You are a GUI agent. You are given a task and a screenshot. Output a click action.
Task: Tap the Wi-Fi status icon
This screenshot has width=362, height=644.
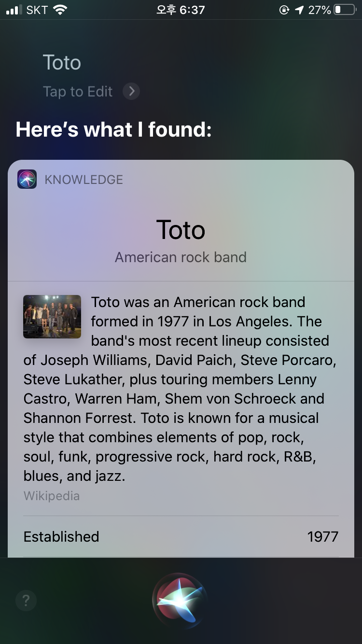pos(60,10)
